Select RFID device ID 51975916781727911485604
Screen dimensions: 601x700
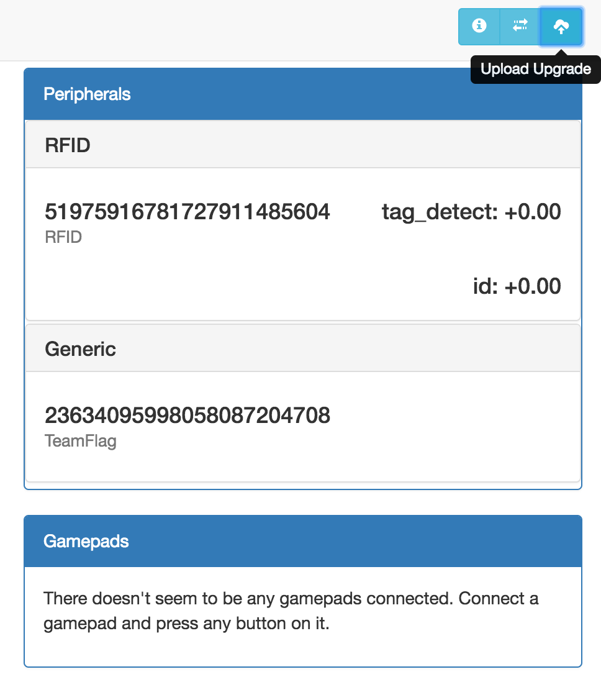(x=188, y=212)
